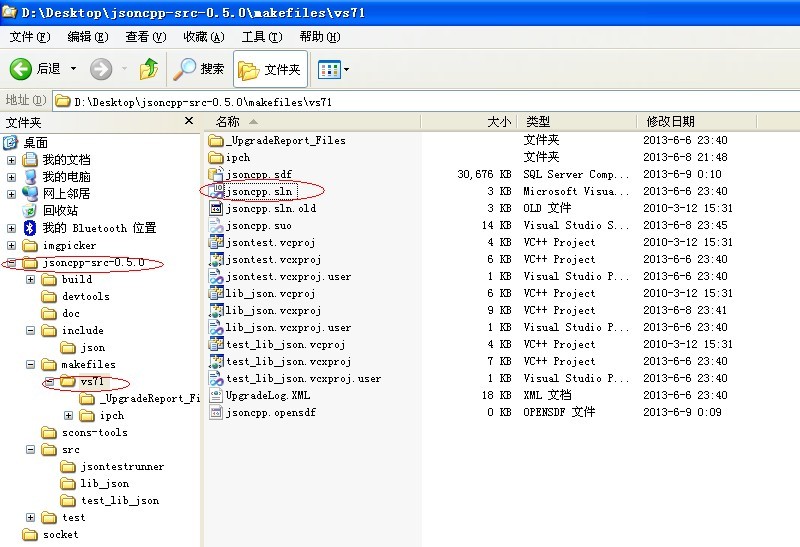Viewport: 800px width, 547px height.
Task: Select the jsoncpp-src-0.5.0 tree folder
Action: coord(84,263)
